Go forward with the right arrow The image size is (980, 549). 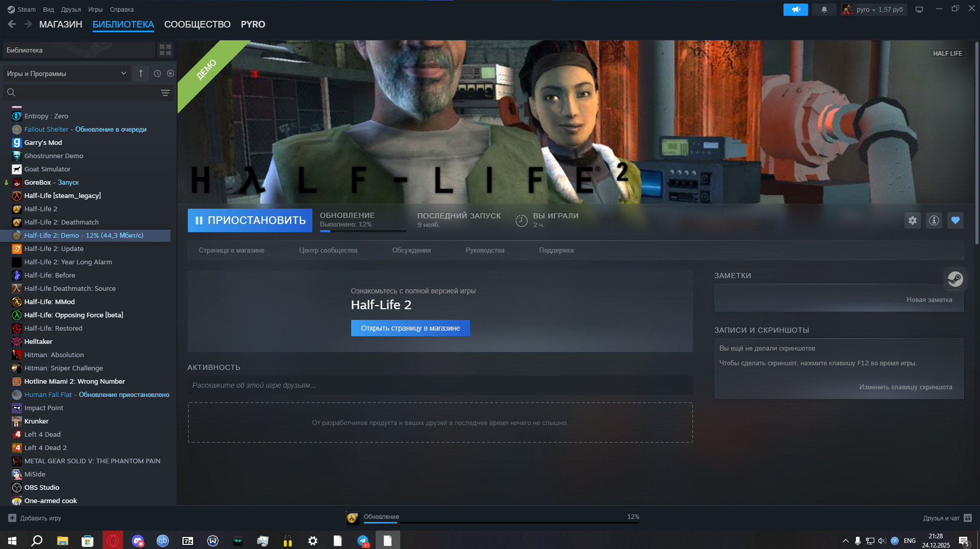click(x=28, y=24)
